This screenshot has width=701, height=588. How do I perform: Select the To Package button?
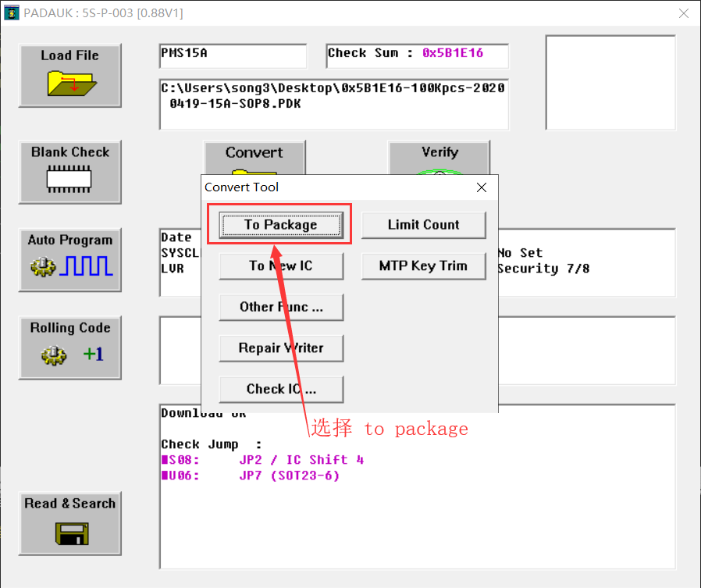[x=280, y=225]
